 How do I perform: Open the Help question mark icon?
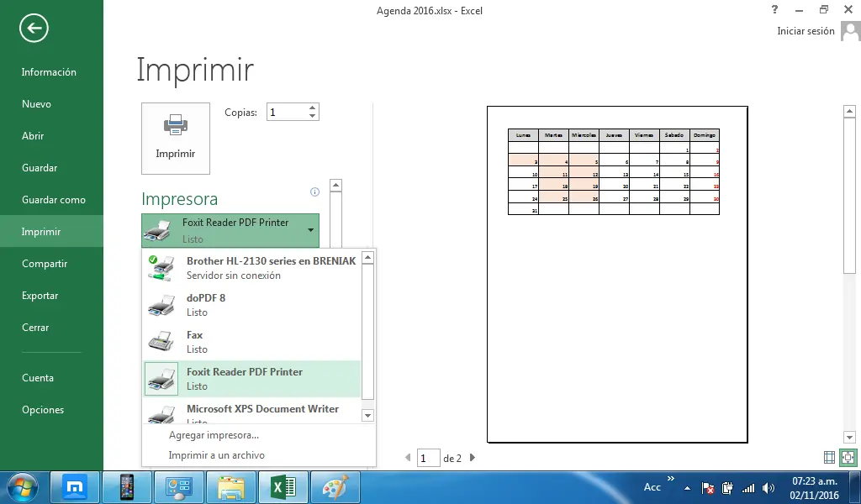pos(774,9)
